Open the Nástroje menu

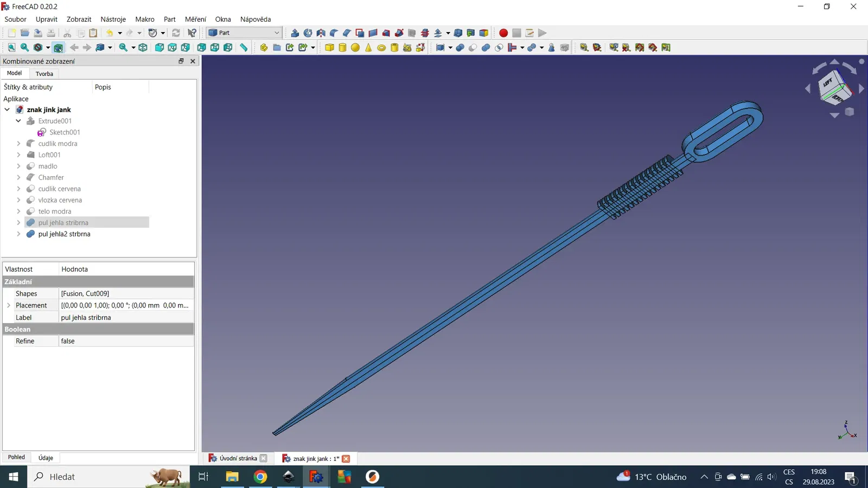(113, 19)
